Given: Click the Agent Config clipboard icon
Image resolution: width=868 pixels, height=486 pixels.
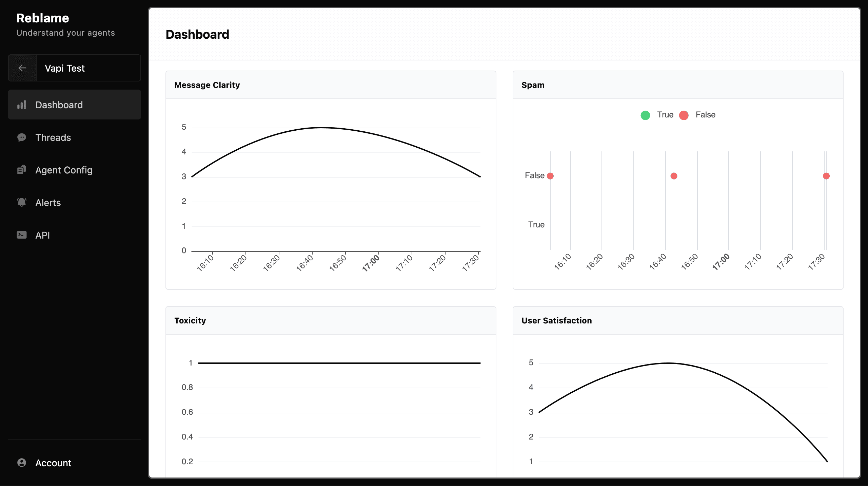Looking at the screenshot, I should click(22, 170).
